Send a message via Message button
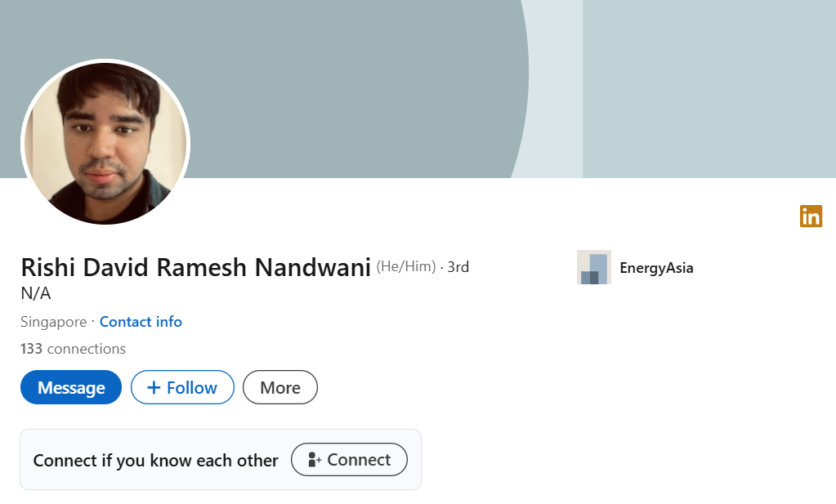This screenshot has height=504, width=836. pos(71,387)
